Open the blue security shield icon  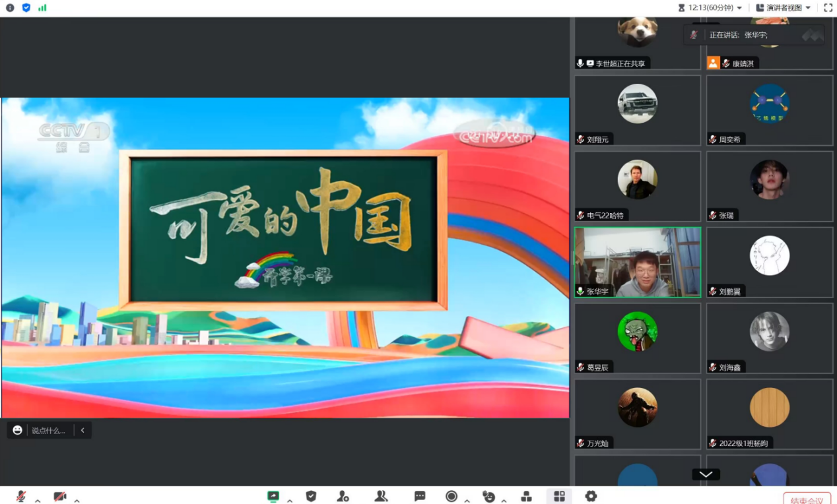pos(26,8)
